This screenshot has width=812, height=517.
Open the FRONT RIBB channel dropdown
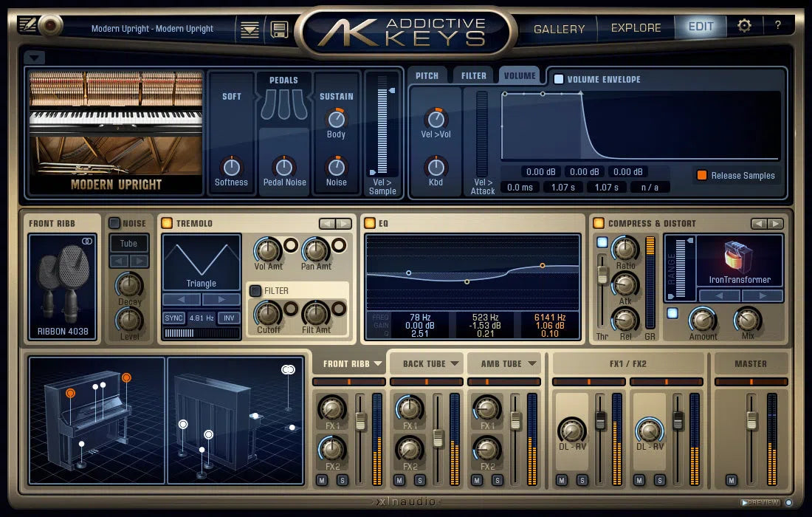click(x=348, y=363)
